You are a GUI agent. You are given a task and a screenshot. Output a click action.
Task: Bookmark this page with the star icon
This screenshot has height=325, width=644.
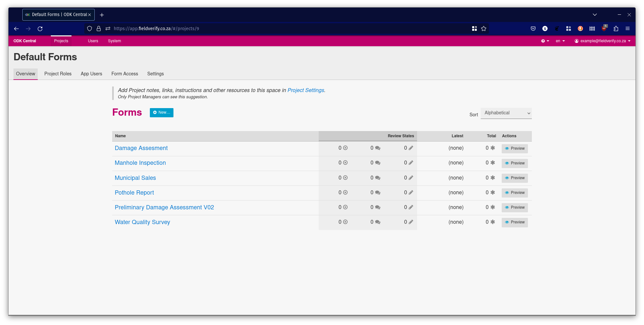click(484, 29)
